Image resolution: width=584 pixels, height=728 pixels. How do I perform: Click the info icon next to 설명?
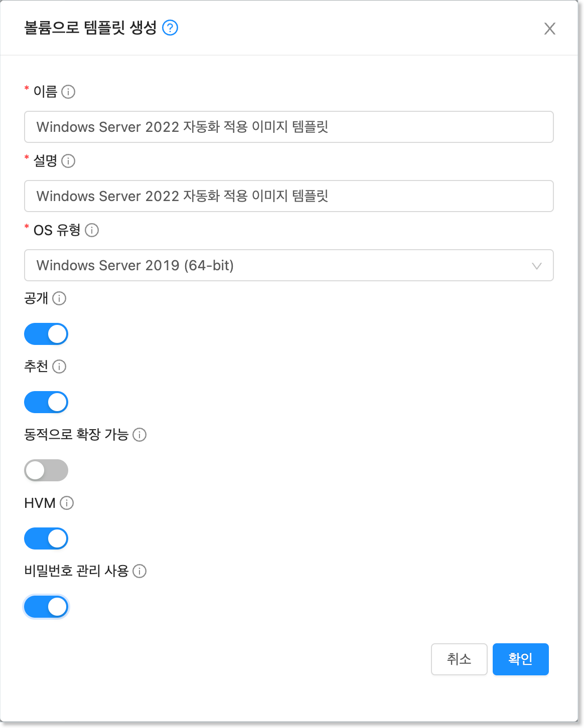click(68, 161)
